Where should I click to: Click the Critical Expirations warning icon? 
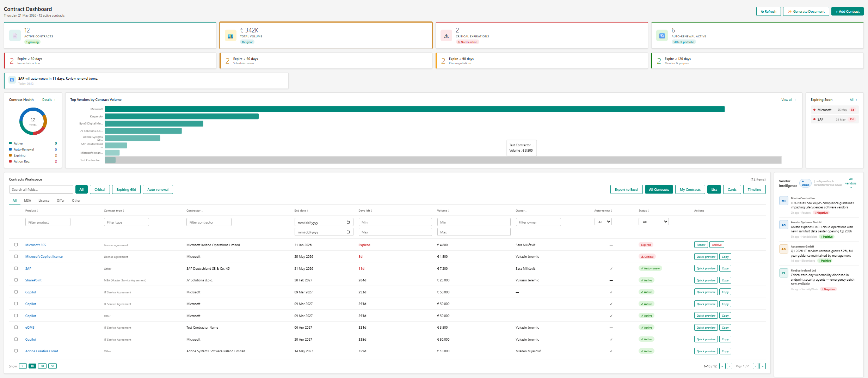pos(446,36)
